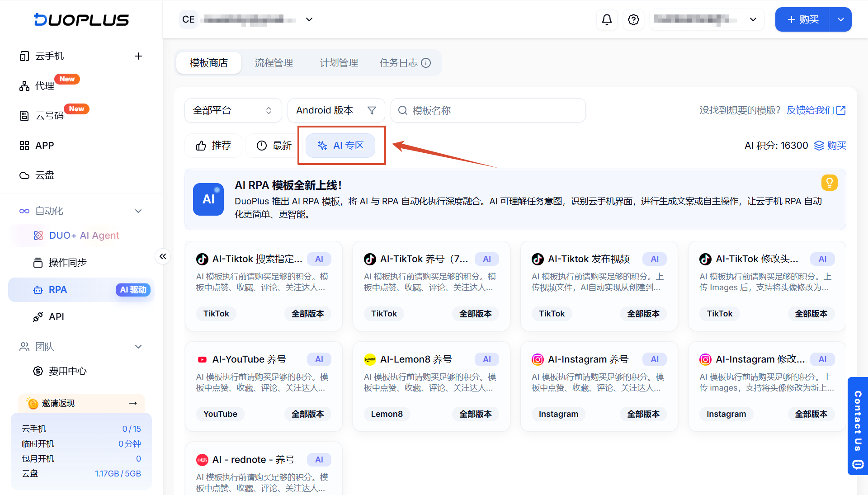This screenshot has width=868, height=495.
Task: Click the 邀请返现 banner
Action: pyautogui.click(x=81, y=403)
